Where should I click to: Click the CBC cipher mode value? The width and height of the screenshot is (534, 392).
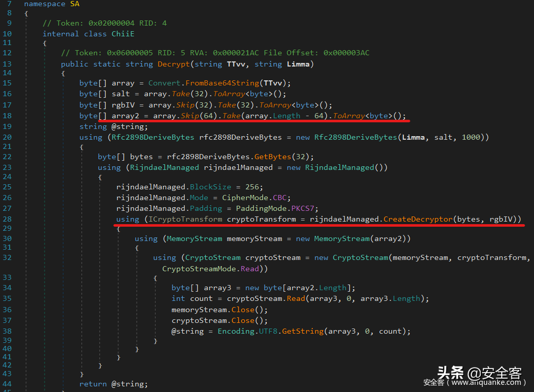pos(280,198)
